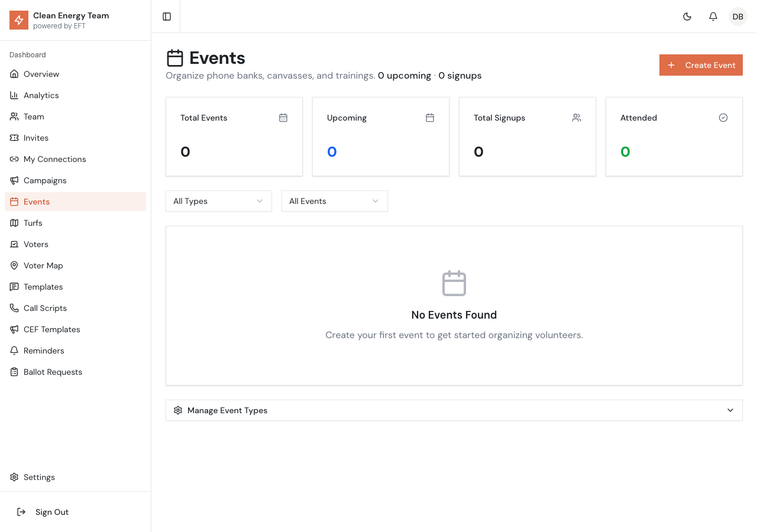Click the No Events Found heading
This screenshot has width=757, height=532.
click(454, 315)
